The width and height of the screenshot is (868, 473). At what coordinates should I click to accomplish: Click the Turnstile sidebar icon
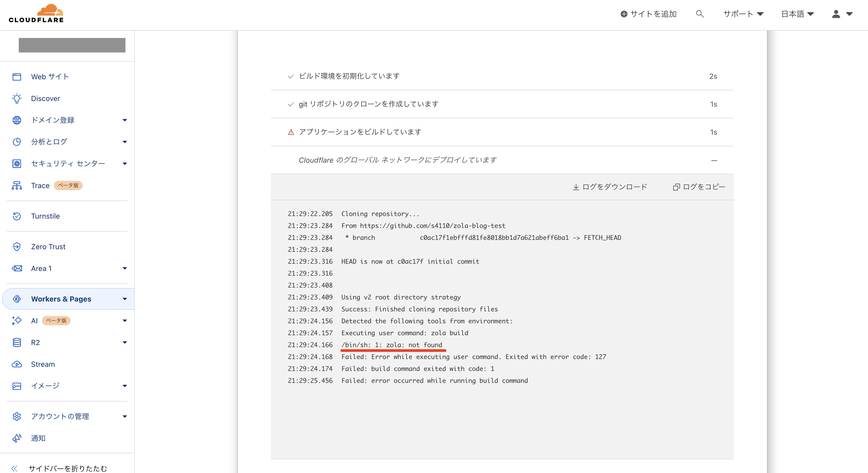17,216
